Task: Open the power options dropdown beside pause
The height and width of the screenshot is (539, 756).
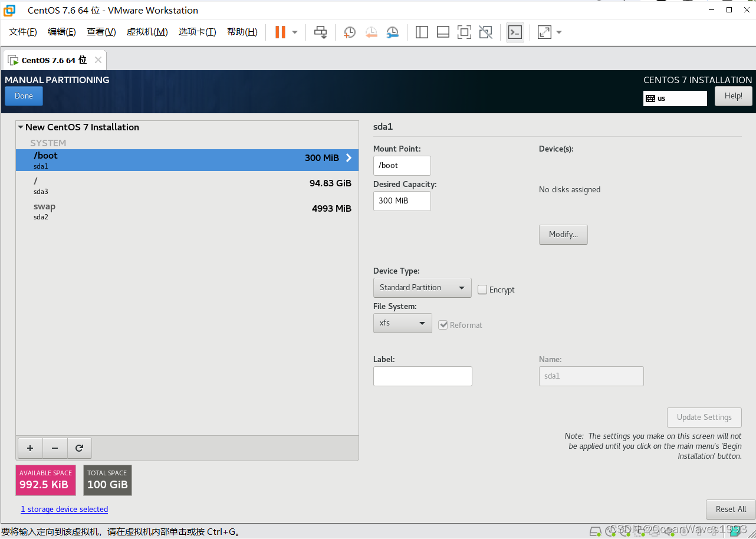Action: (295, 32)
